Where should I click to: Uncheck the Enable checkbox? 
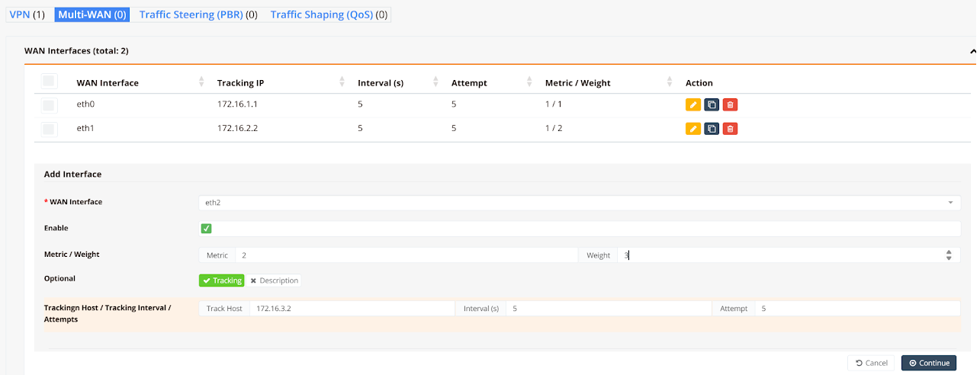(x=206, y=229)
